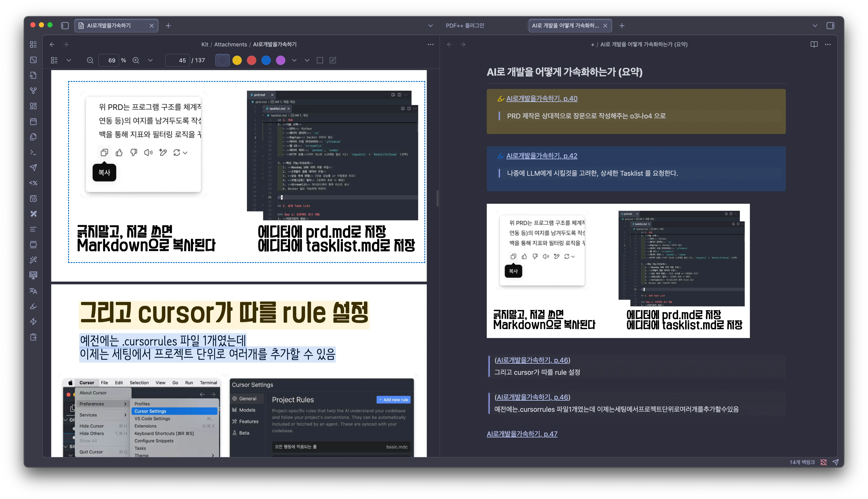Click the crossed pencil-ruler icon in ribbon

(x=33, y=214)
